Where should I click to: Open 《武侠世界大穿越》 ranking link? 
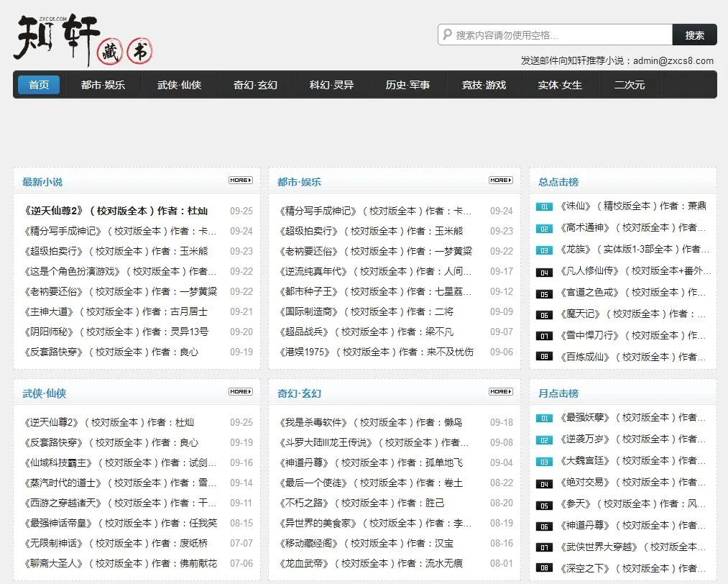click(x=633, y=547)
